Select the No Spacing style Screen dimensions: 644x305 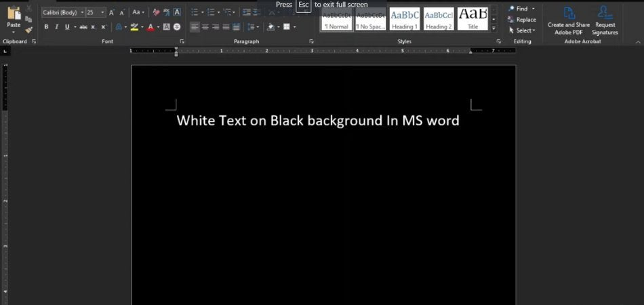click(371, 19)
